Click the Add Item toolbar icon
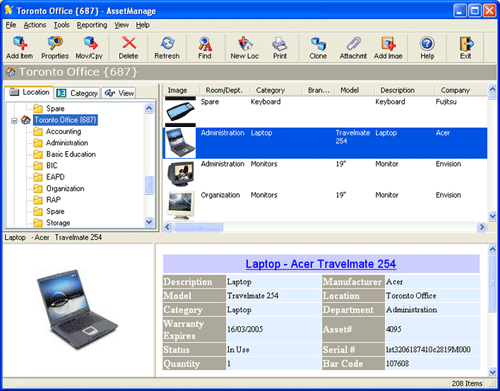This screenshot has height=391, width=500. point(20,48)
